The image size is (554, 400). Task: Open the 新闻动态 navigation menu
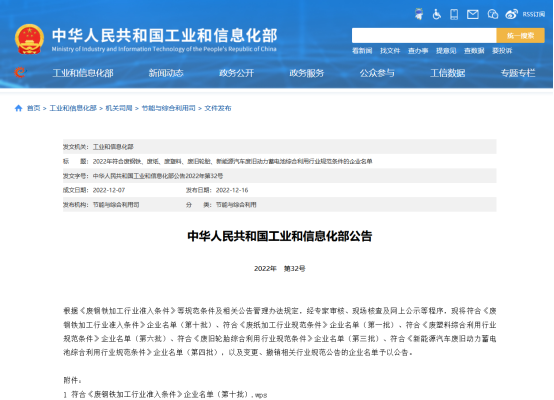coord(166,73)
